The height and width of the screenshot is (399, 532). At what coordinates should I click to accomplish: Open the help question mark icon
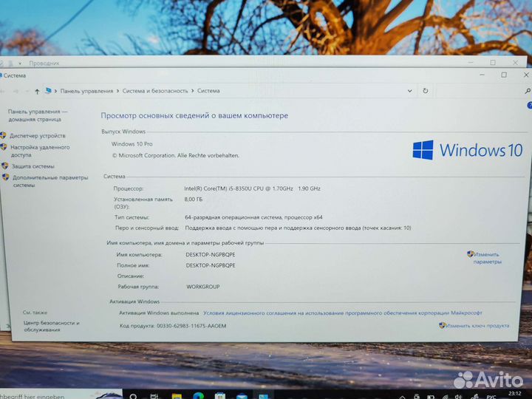529,106
